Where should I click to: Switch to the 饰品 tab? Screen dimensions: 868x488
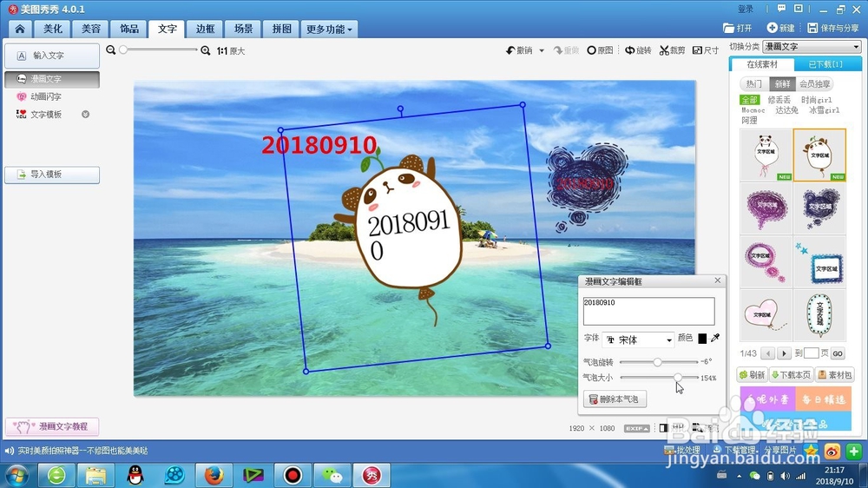point(129,29)
